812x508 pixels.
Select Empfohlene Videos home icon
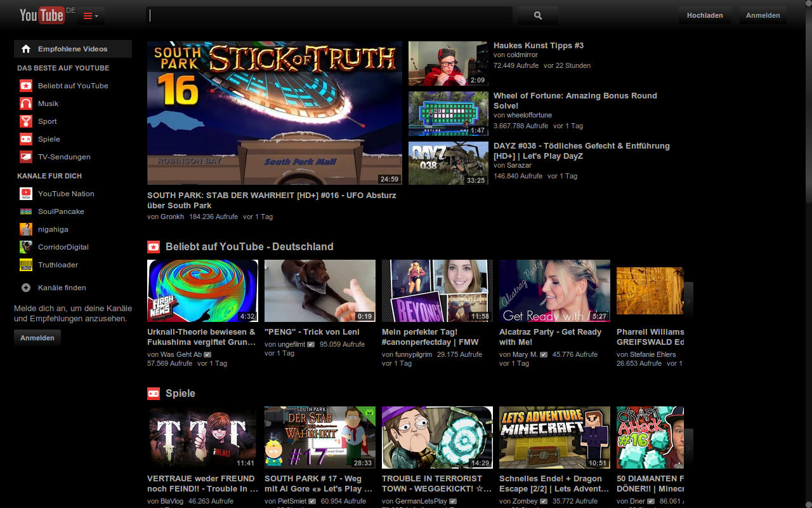(26, 49)
